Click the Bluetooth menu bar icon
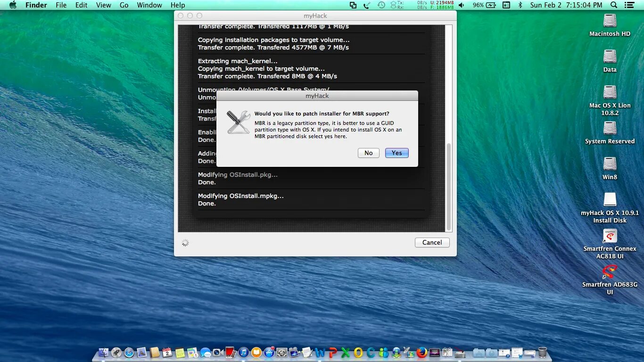This screenshot has height=362, width=644. click(520, 5)
